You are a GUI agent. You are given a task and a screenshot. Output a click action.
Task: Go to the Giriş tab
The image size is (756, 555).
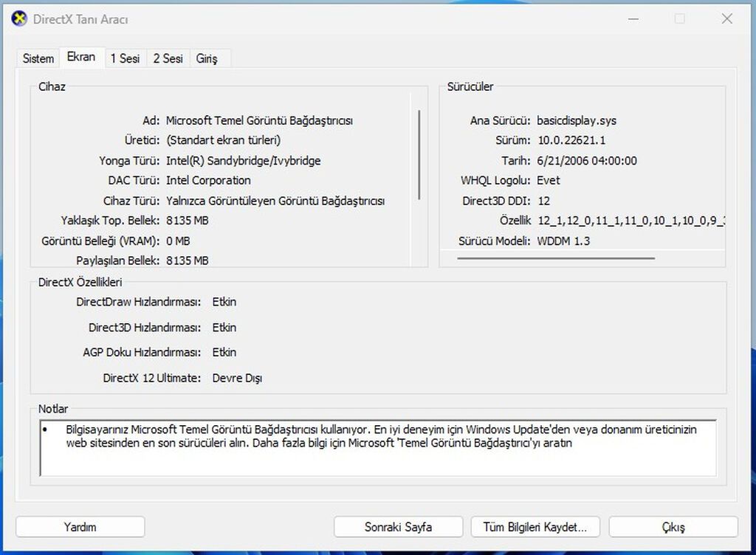tap(207, 58)
